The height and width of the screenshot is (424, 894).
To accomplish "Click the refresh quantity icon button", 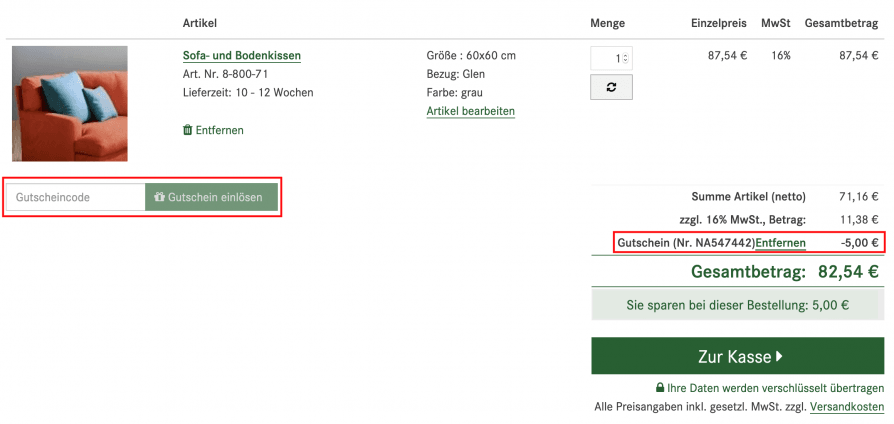I will point(611,87).
